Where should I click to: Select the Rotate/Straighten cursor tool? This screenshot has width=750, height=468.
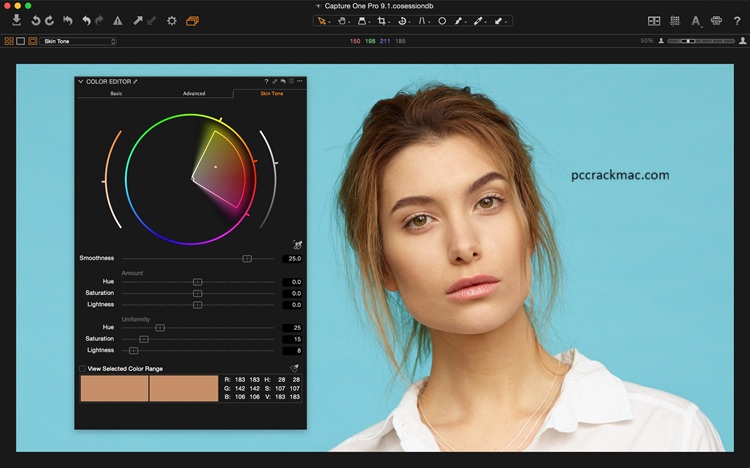click(402, 21)
